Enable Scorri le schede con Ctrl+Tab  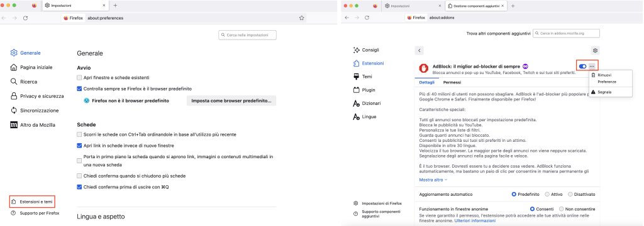79,134
